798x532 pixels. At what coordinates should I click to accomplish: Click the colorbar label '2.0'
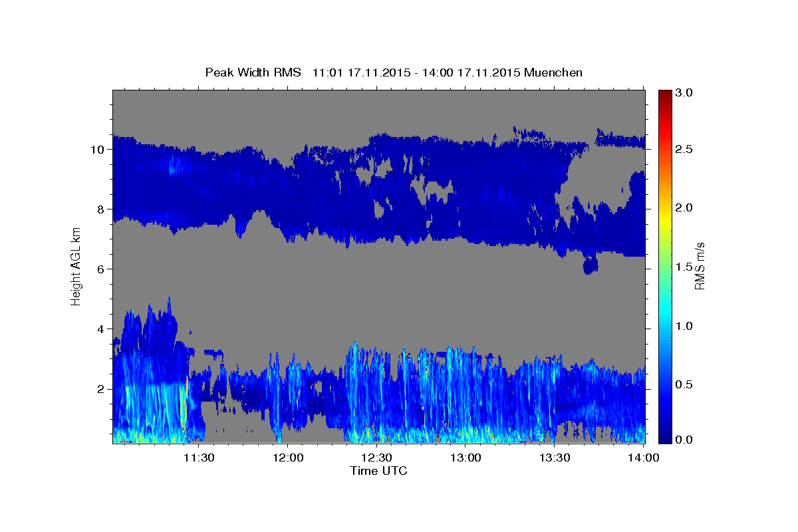click(x=684, y=208)
